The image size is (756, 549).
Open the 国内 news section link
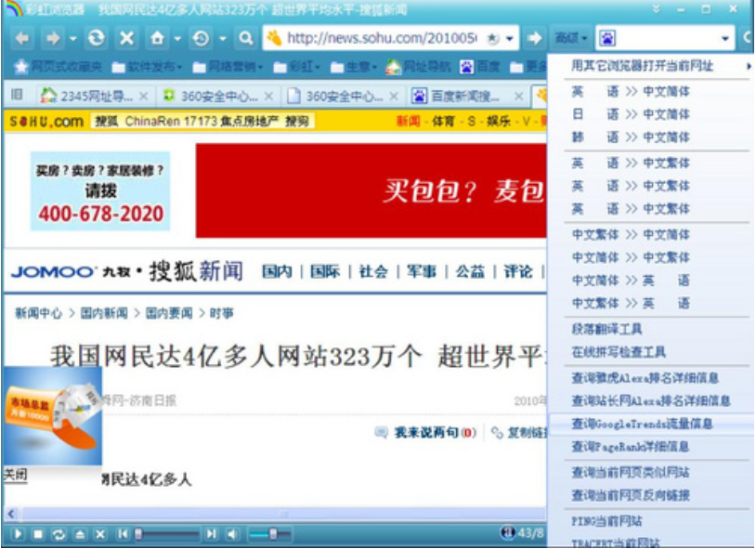(x=278, y=271)
